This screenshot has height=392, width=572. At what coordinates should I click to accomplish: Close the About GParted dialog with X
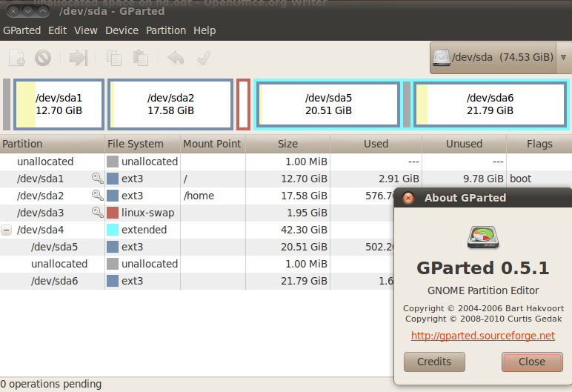click(x=408, y=198)
